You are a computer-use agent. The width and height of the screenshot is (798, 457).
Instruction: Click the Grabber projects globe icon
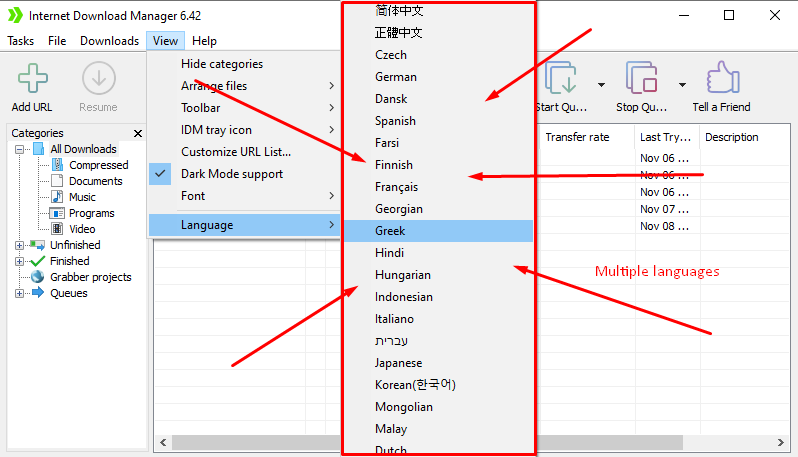(x=37, y=277)
